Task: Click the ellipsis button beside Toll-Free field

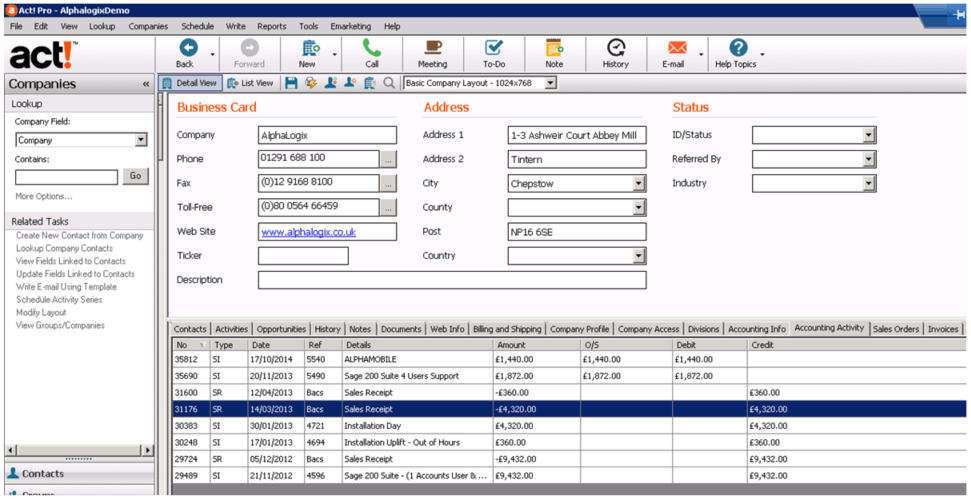Action: pos(388,208)
